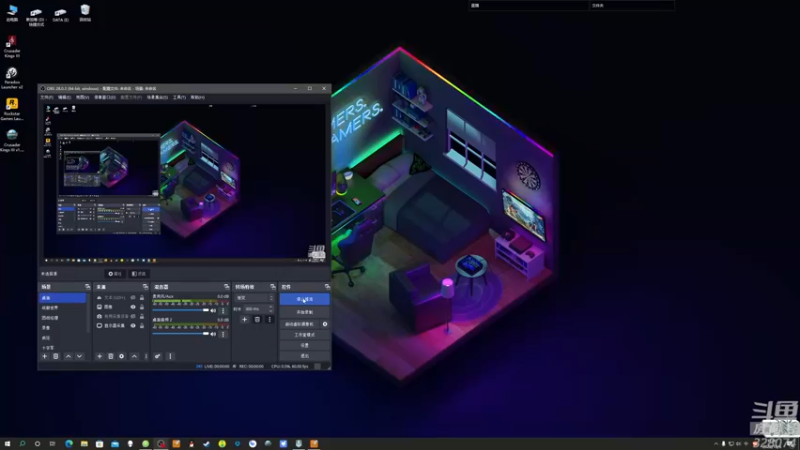Hide the Image source with eye icon
This screenshot has width=800, height=450.
[133, 307]
